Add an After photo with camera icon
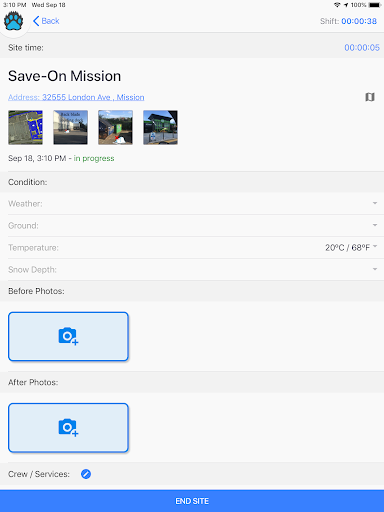 click(68, 428)
